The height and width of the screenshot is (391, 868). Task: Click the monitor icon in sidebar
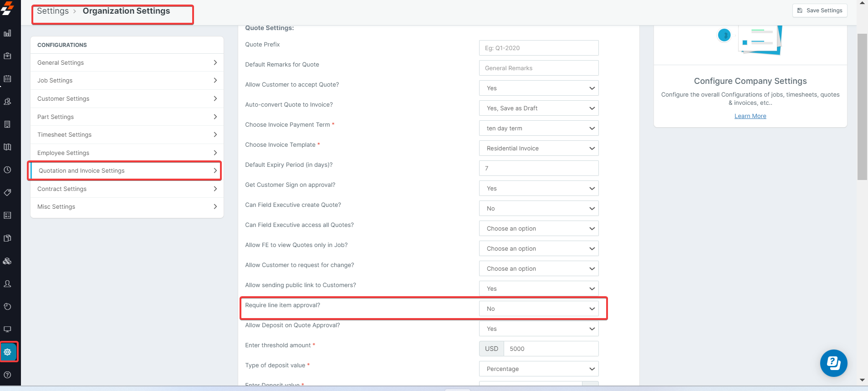7,329
